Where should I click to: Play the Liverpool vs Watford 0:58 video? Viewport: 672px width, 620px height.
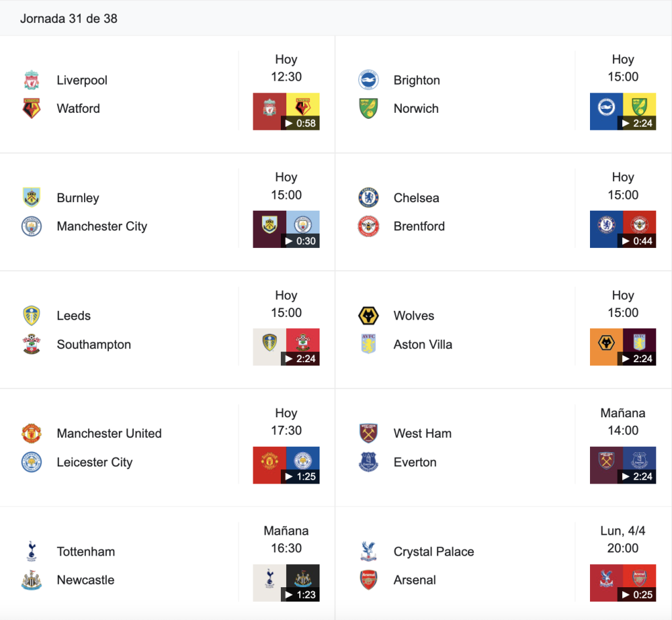[286, 112]
